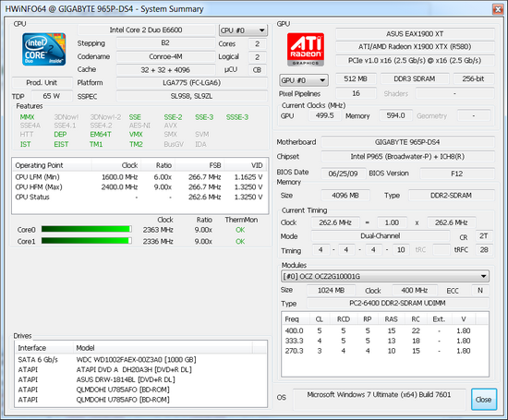The height and width of the screenshot is (420, 508).
Task: Click the GIGABYTE 965P-DS4 motherboard field
Action: click(407, 142)
